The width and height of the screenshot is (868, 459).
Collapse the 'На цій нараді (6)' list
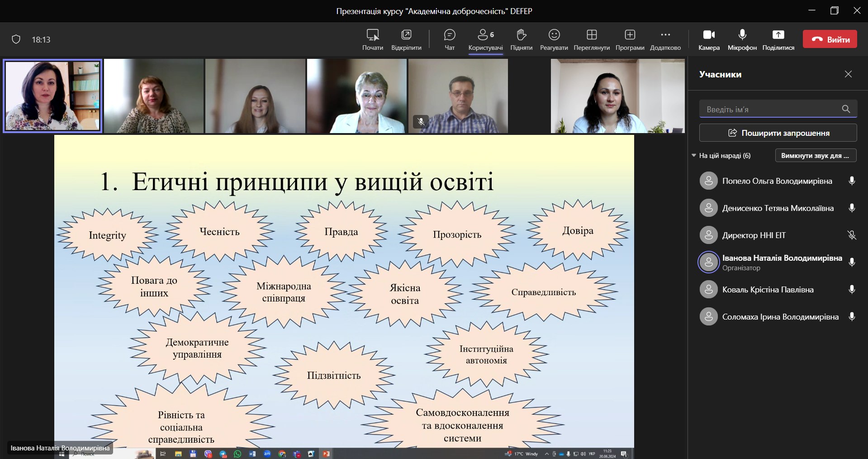point(694,156)
